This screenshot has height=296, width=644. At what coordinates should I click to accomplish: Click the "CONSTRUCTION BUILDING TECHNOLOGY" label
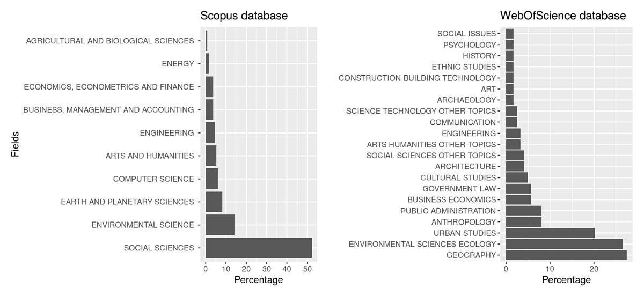pos(417,78)
